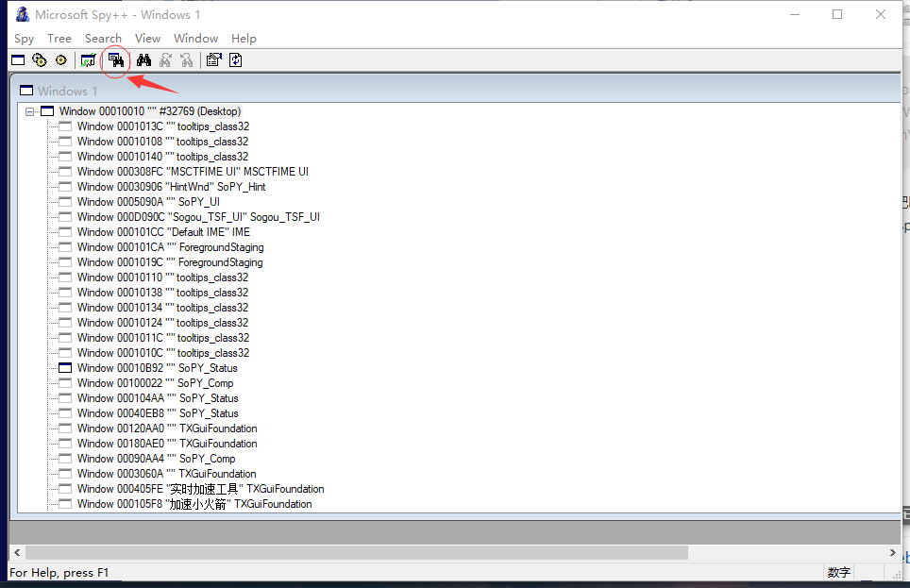Select Window 000D090C Sogou_TSF_UI row
This screenshot has width=910, height=588.
(x=198, y=217)
